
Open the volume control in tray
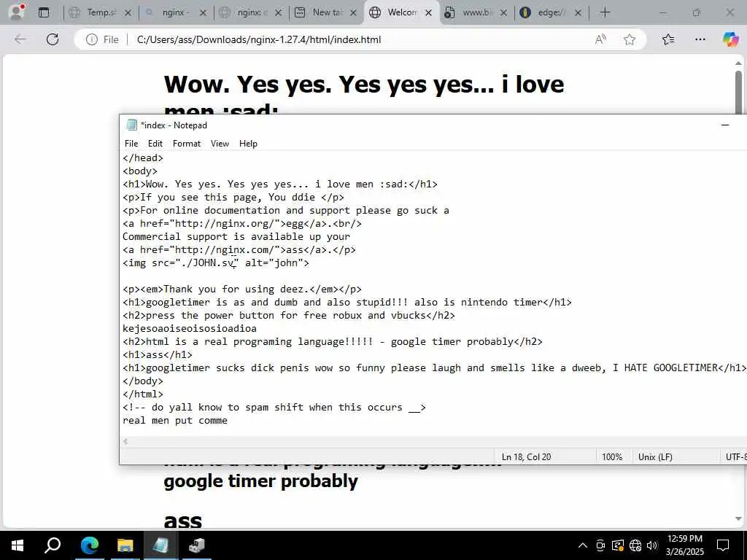pos(652,545)
